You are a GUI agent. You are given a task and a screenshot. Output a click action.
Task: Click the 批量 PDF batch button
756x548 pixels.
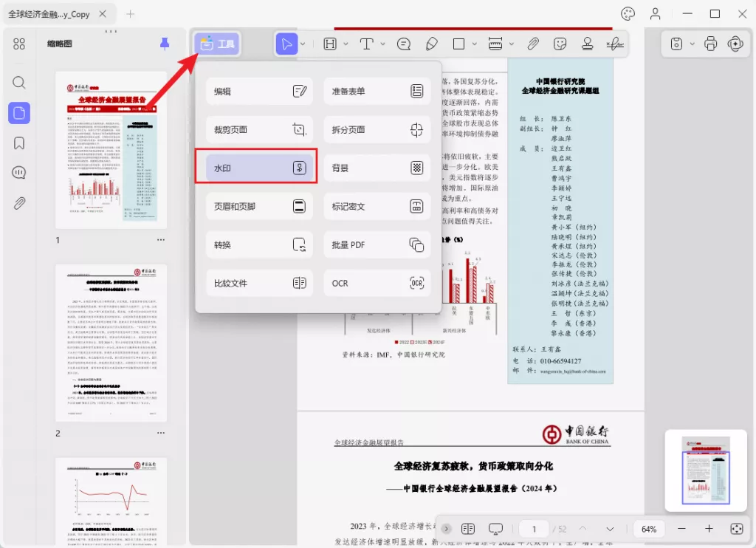tap(377, 245)
